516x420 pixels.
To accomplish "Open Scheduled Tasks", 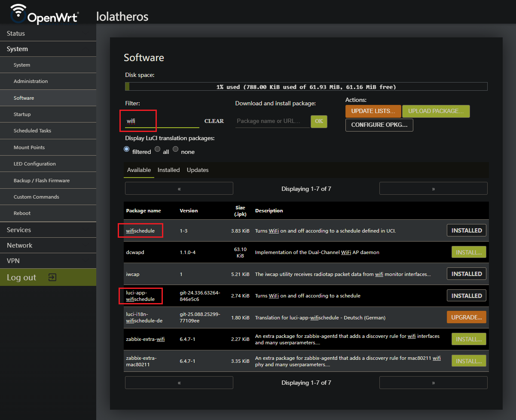I will pyautogui.click(x=48, y=131).
